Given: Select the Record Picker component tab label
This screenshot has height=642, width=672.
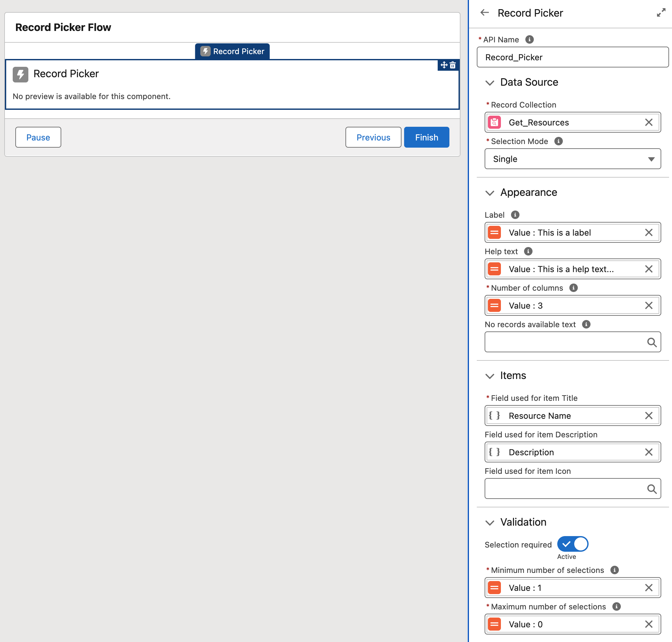Looking at the screenshot, I should 232,51.
